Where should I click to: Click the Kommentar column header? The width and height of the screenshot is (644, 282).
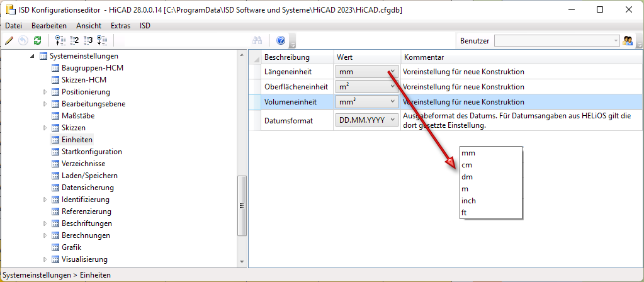coord(522,57)
